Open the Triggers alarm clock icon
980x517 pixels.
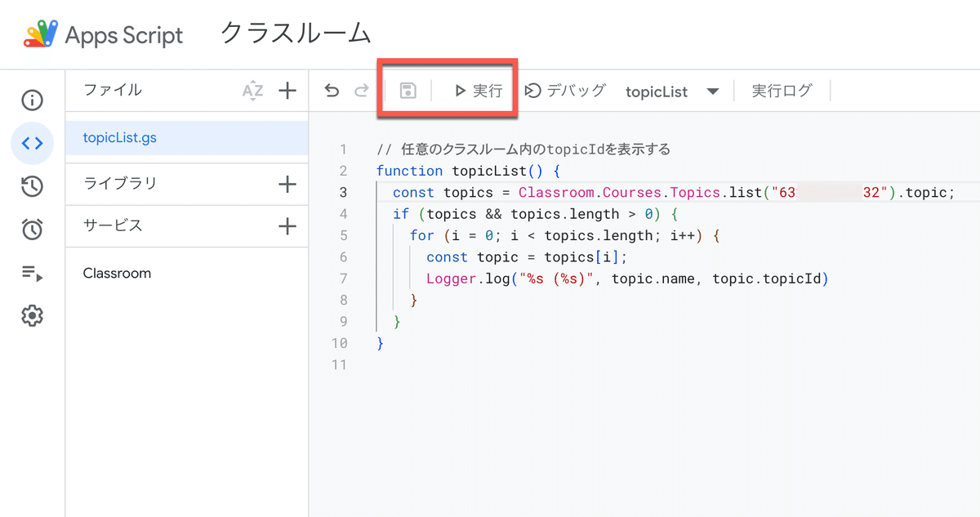(x=32, y=230)
